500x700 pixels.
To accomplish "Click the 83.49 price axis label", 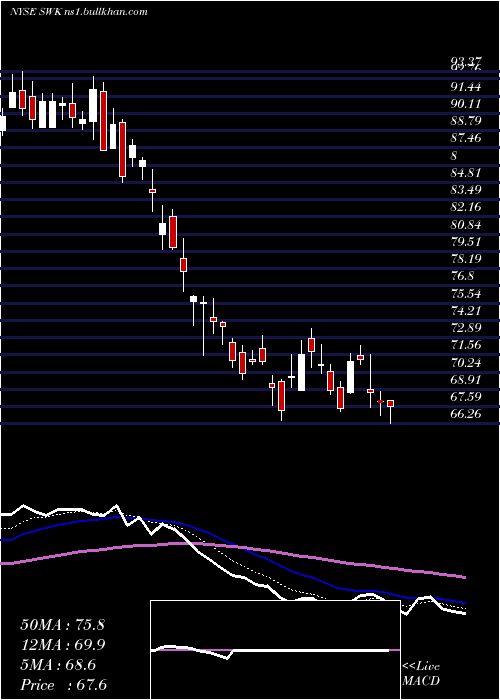I will click(466, 190).
